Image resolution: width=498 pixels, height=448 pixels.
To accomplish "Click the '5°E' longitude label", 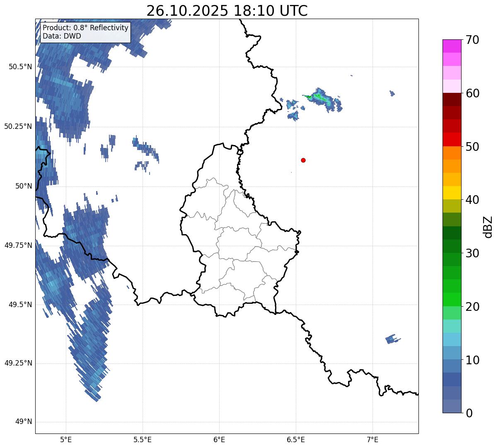I will click(x=66, y=440).
